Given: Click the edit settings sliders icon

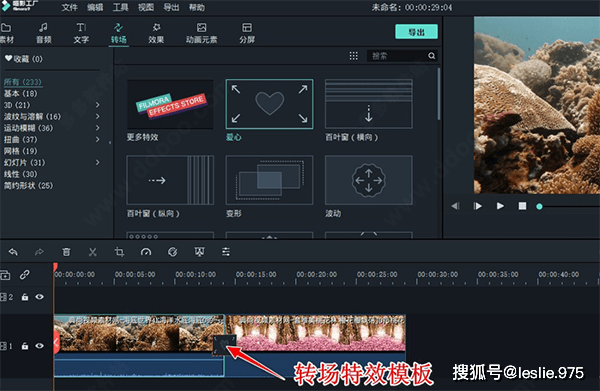Looking at the screenshot, I should (x=226, y=252).
